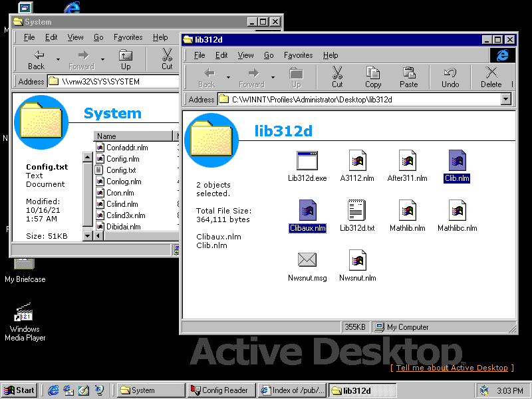Image resolution: width=532 pixels, height=399 pixels.
Task: Click Undo in the lib312d toolbar
Action: point(450,77)
